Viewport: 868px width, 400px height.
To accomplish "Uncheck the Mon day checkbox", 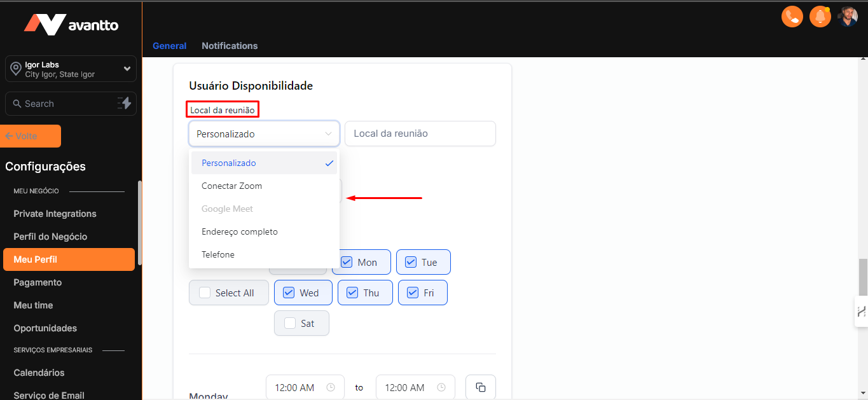I will pos(347,262).
